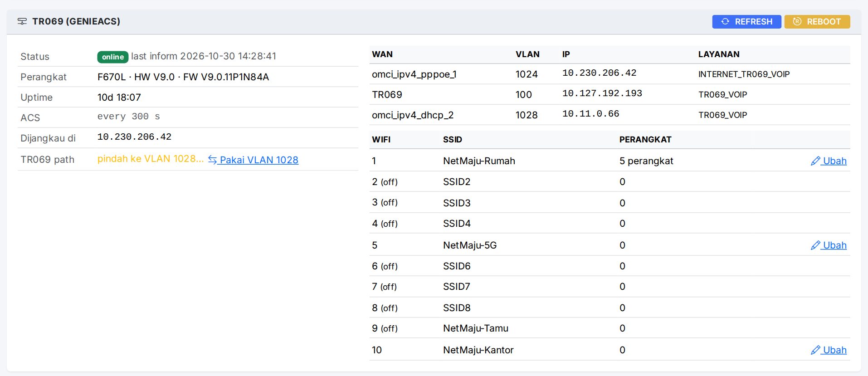
Task: Click the INTERNET_TR069_VOIP service label
Action: coord(744,74)
